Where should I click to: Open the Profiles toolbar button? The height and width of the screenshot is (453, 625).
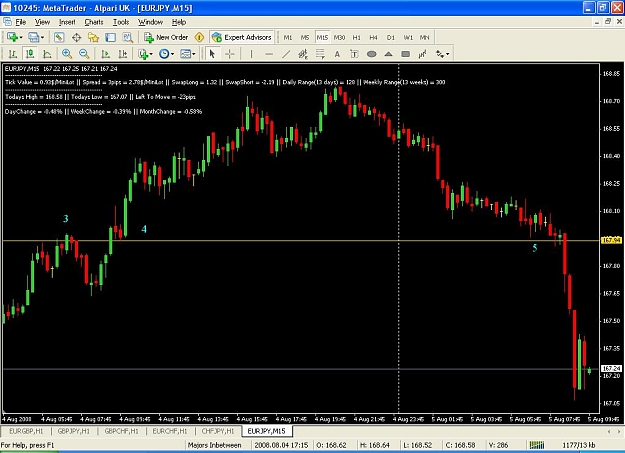[x=36, y=37]
